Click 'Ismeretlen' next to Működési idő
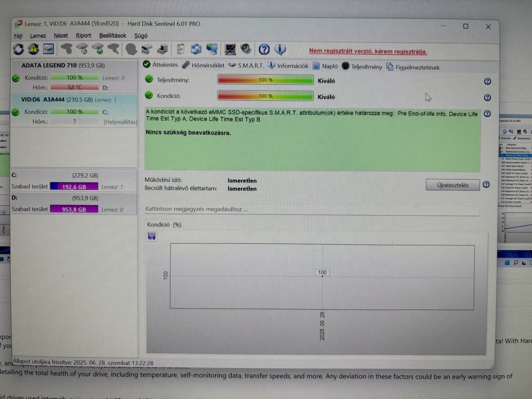This screenshot has width=532, height=399. (x=242, y=180)
